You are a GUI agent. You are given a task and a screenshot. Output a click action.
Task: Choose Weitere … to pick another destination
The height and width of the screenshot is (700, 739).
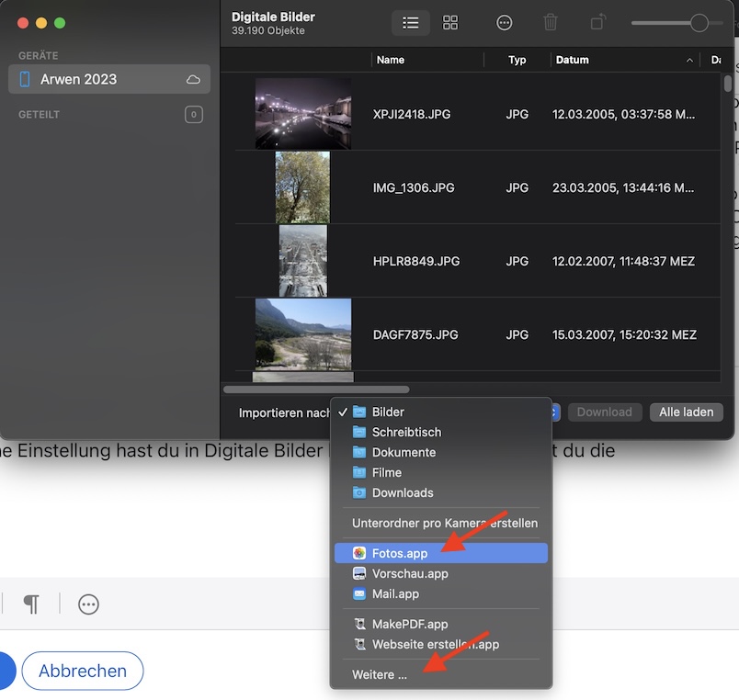click(380, 674)
